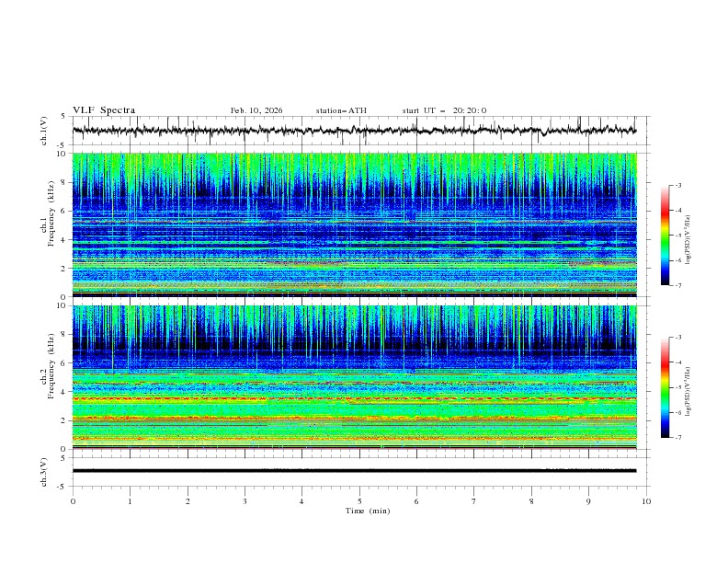Click the 'start UT = 20:20:0' label
The image size is (728, 563).
tap(444, 110)
